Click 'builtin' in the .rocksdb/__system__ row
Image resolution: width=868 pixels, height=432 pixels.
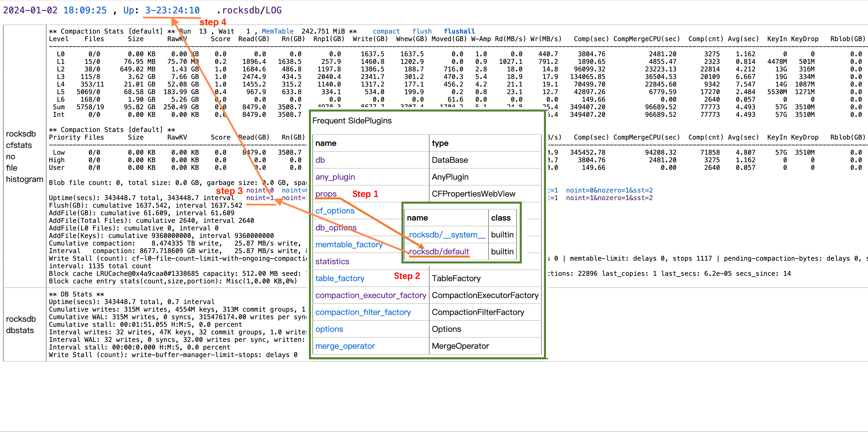(x=502, y=235)
